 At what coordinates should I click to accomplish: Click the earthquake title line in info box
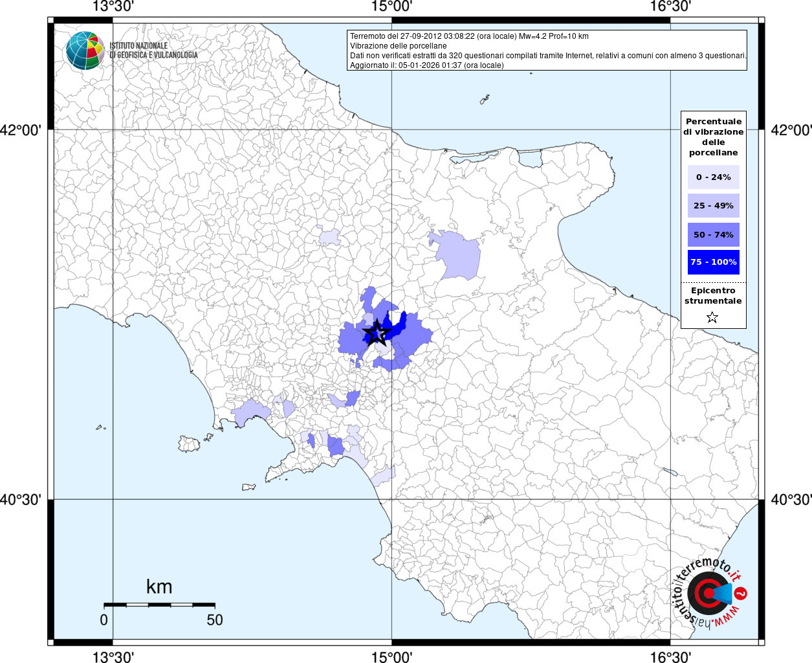click(469, 36)
